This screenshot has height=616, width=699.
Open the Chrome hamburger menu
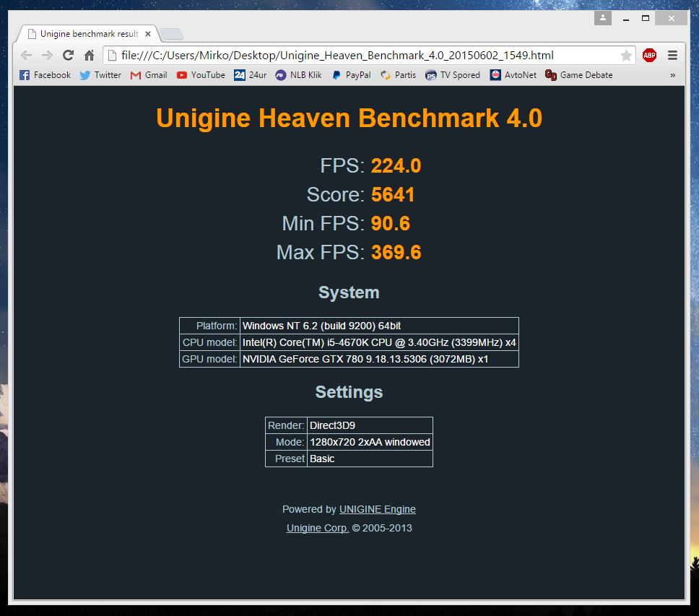pos(673,56)
